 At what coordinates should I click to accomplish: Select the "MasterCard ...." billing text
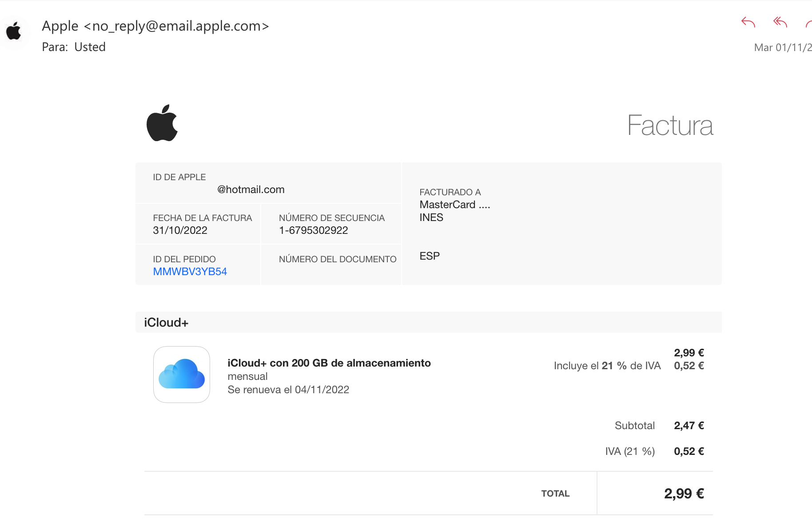point(454,205)
